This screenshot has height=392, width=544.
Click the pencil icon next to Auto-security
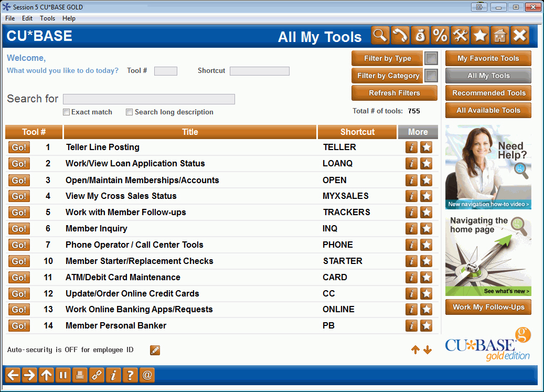click(x=155, y=349)
